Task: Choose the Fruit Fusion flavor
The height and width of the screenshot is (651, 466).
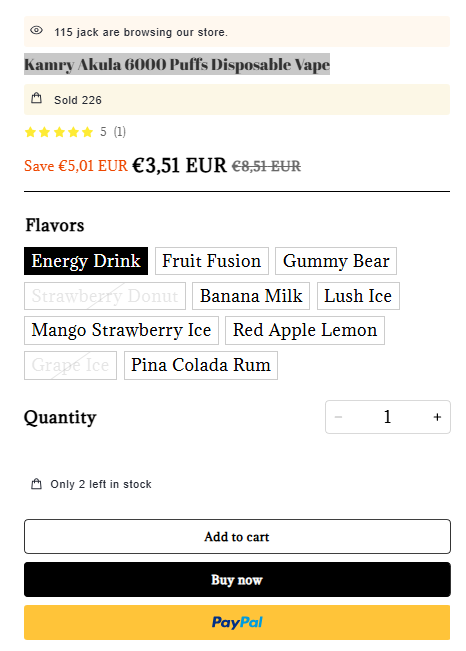Action: (x=212, y=261)
